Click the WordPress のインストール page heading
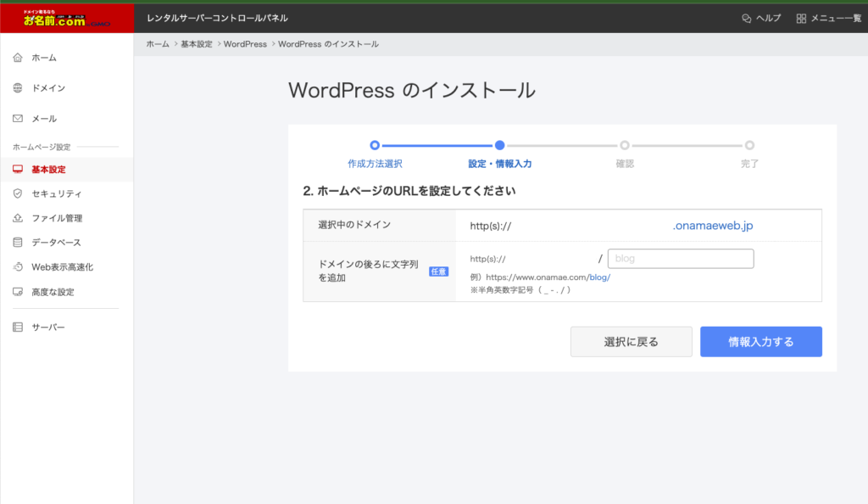The image size is (868, 504). click(x=411, y=90)
